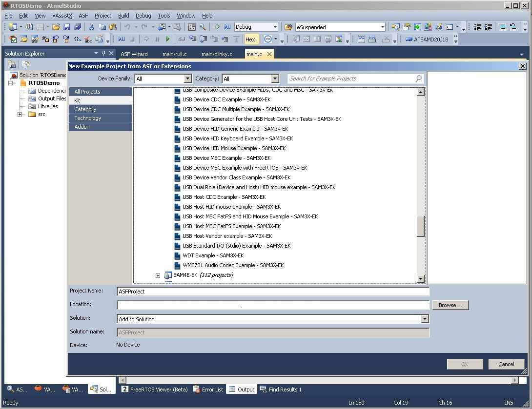Screen dimensions: 532x409
Task: Open the document tabs overflow dropdown
Action: [x=521, y=54]
